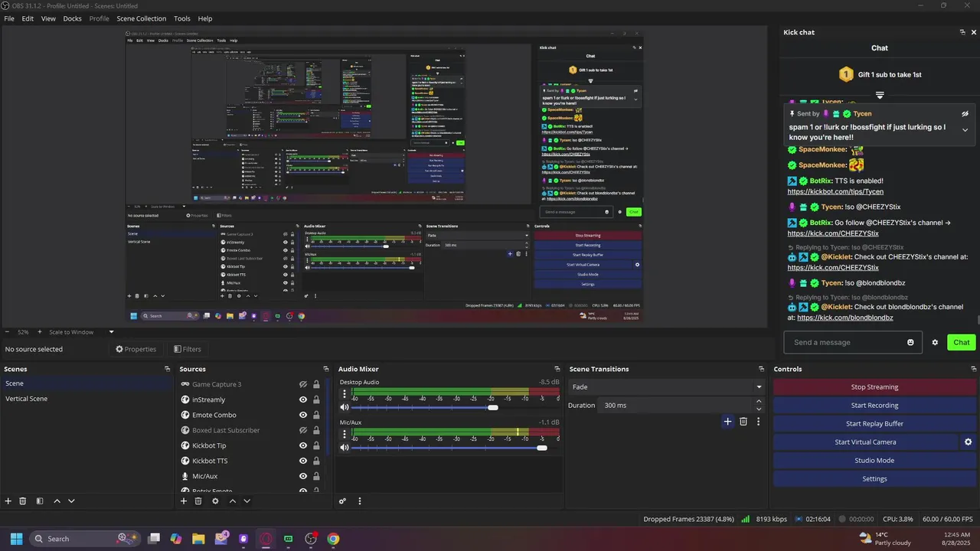Screen dimensions: 980x551
Task: Add a new scene with the plus icon
Action: point(8,501)
